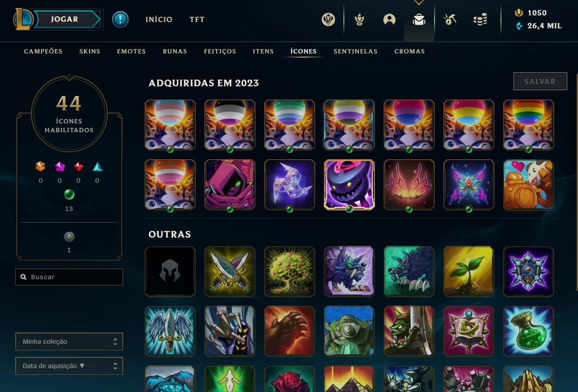Screen dimensions: 578x392
Task: Select the rainbow striped penguin icon
Action: [x=528, y=125]
